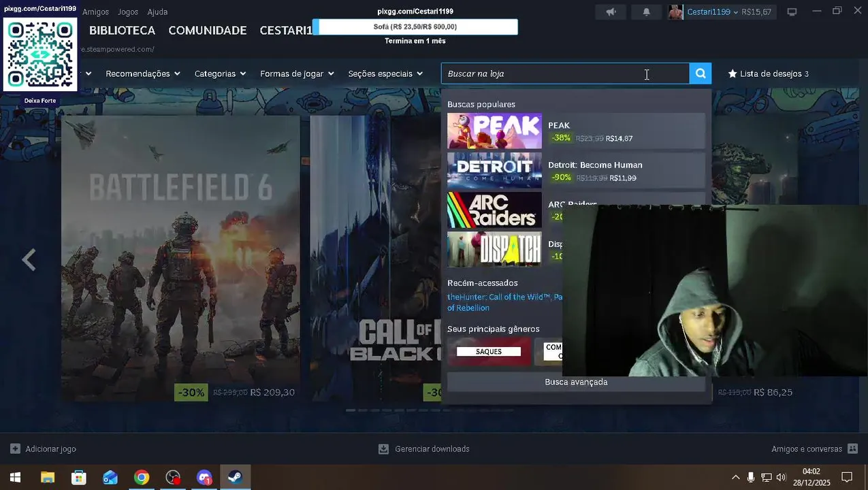Click the ARC Raiders thumbnail
The image size is (868, 490).
tap(494, 210)
